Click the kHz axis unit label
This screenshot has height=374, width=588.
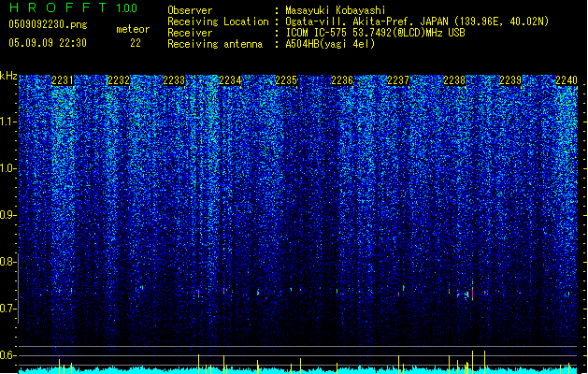pyautogui.click(x=8, y=76)
